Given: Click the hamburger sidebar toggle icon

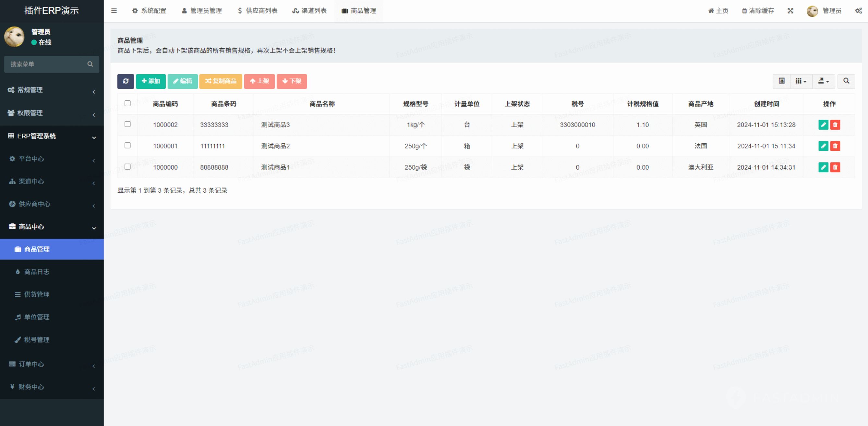Looking at the screenshot, I should click(114, 11).
